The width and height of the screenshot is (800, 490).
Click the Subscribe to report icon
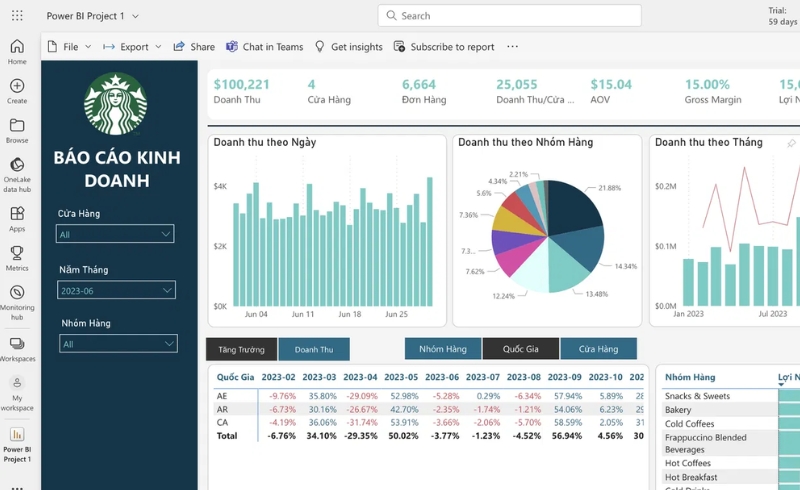399,46
